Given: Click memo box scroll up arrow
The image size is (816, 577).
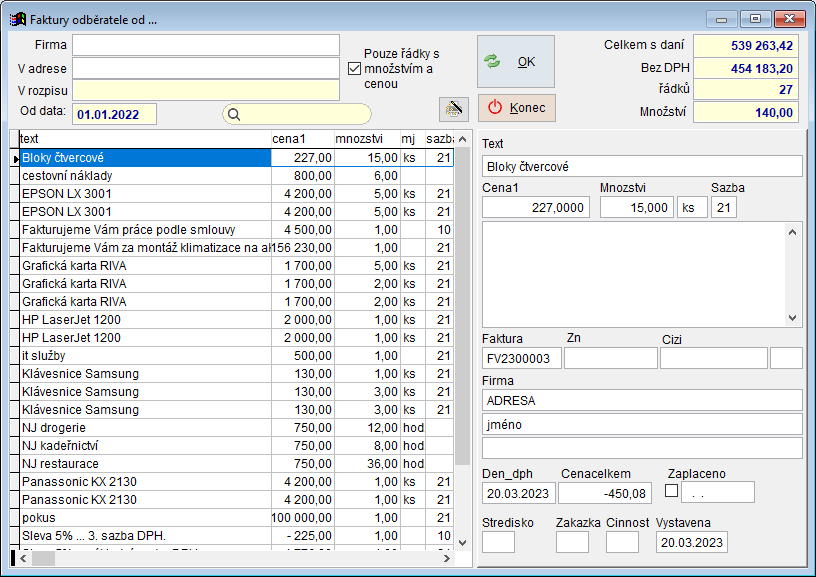Looking at the screenshot, I should pos(792,232).
